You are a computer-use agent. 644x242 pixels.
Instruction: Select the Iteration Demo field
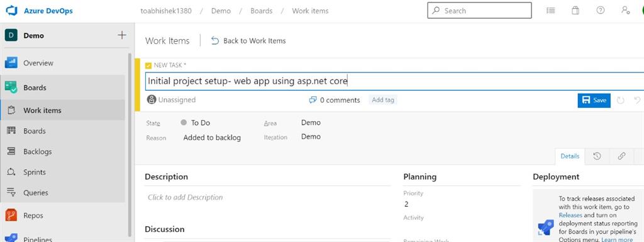pos(311,137)
